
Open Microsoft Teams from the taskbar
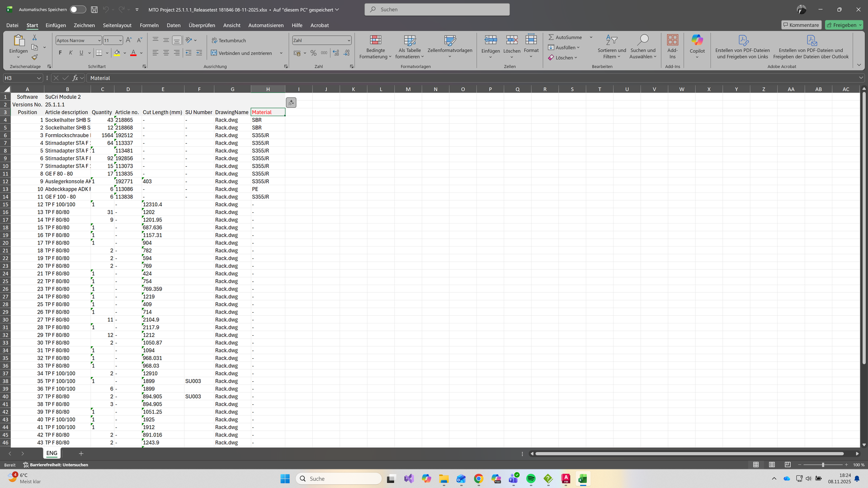[514, 479]
